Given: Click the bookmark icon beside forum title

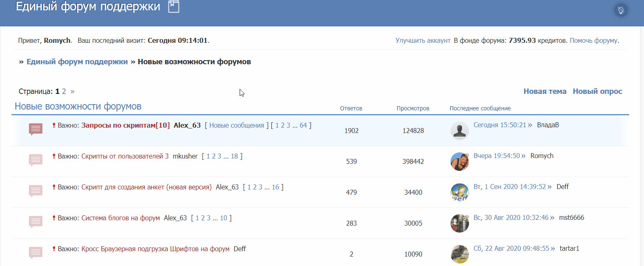Looking at the screenshot, I should pyautogui.click(x=174, y=7).
